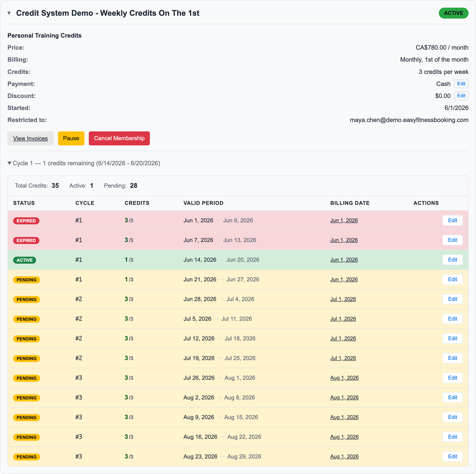Open Jul 1, 2026 billing link for Jun 28 row
This screenshot has height=474, width=476.
tap(343, 299)
